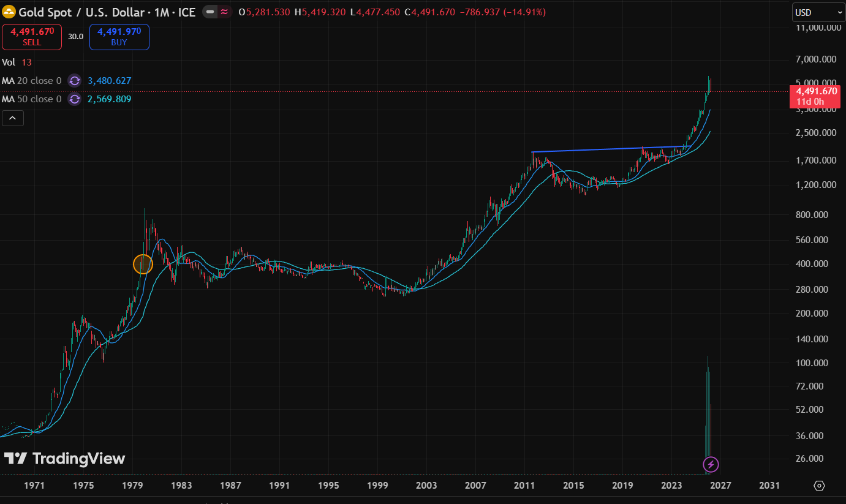Click the blue trendline across 2011–2024 highs

(613, 149)
